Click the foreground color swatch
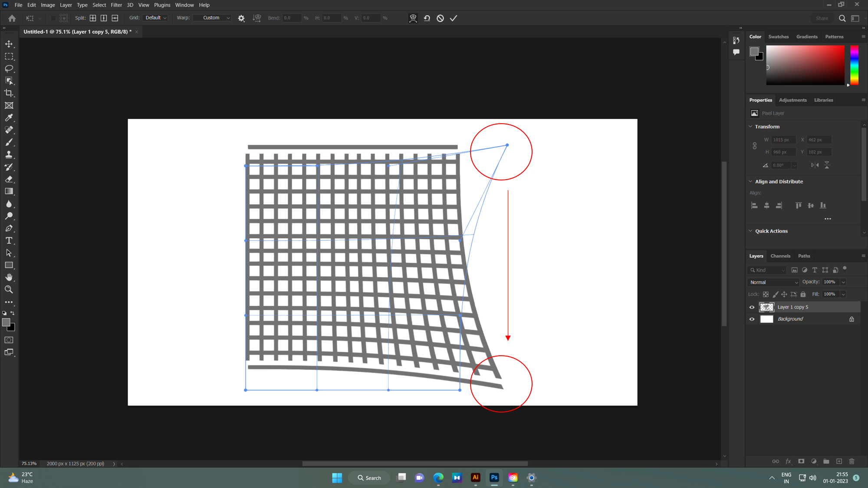 7,323
